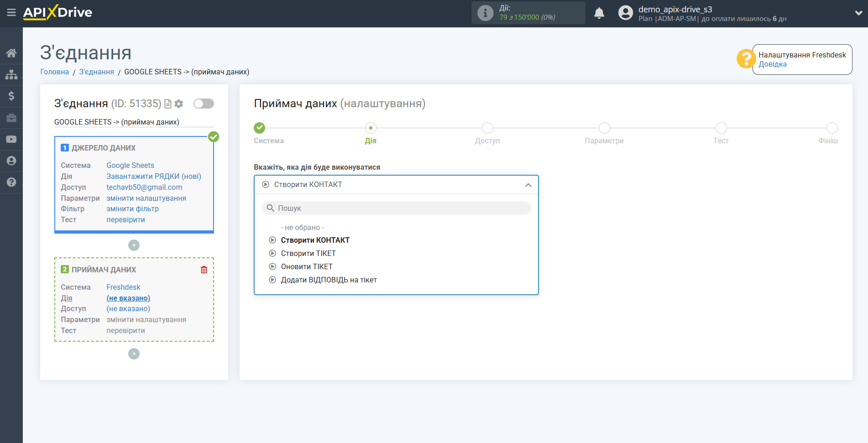868x443 pixels.
Task: Open techavb50@gmail.com access link
Action: pyautogui.click(x=144, y=188)
